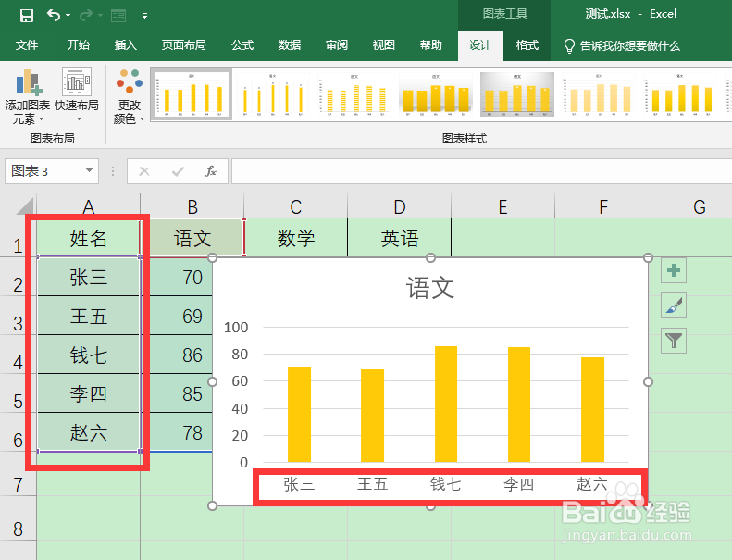
Task: Select column D header
Action: (400, 206)
